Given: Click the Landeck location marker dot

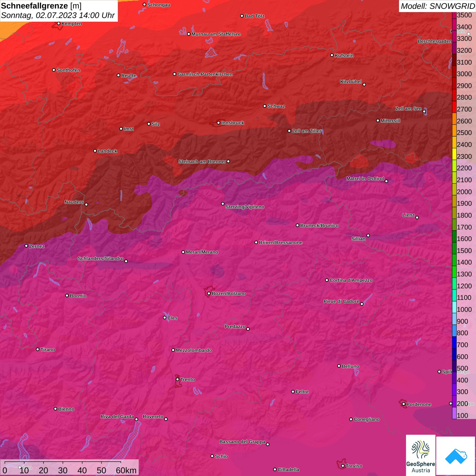Looking at the screenshot, I should point(95,151).
